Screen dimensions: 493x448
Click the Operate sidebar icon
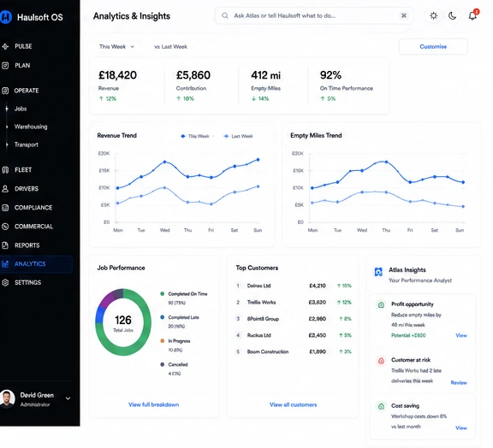click(5, 91)
